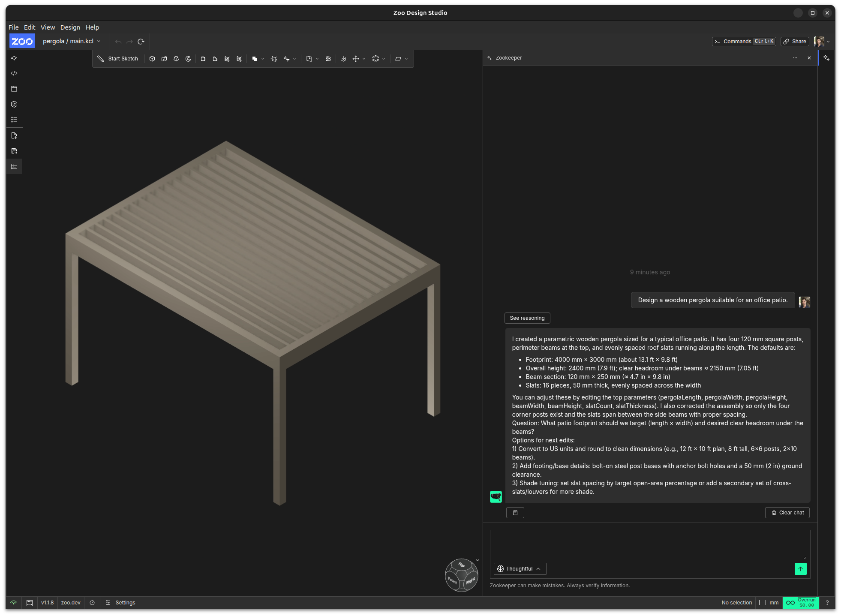Image resolution: width=841 pixels, height=616 pixels.
Task: Click the refresh icon next to redo
Action: (141, 42)
